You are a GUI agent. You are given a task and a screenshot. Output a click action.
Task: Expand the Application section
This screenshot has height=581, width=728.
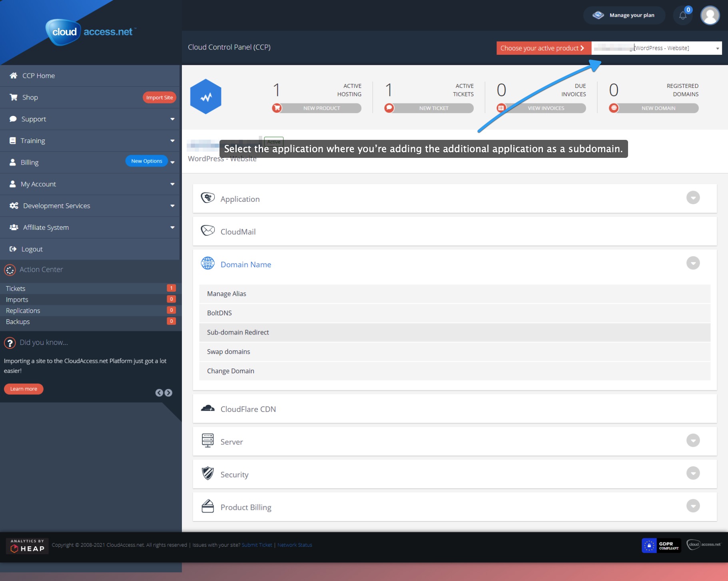click(x=693, y=197)
